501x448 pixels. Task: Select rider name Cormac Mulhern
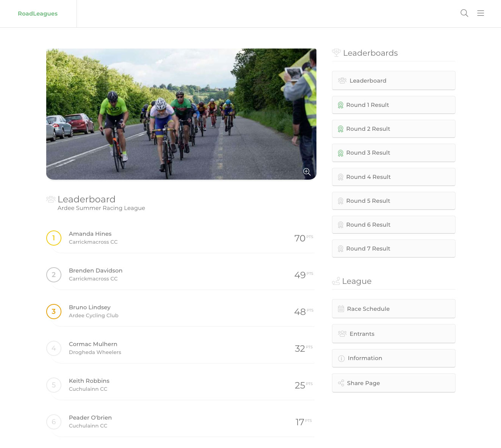(x=93, y=344)
